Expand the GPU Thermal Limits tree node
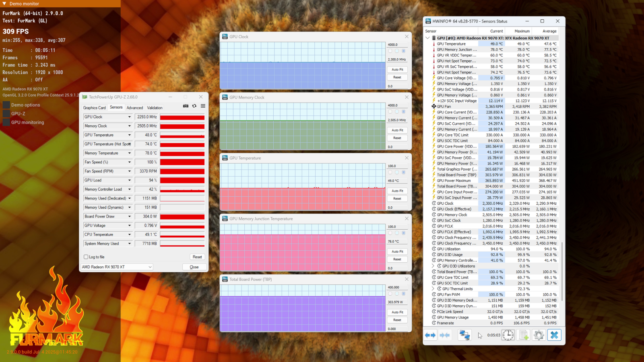644x362 pixels. coord(433,289)
